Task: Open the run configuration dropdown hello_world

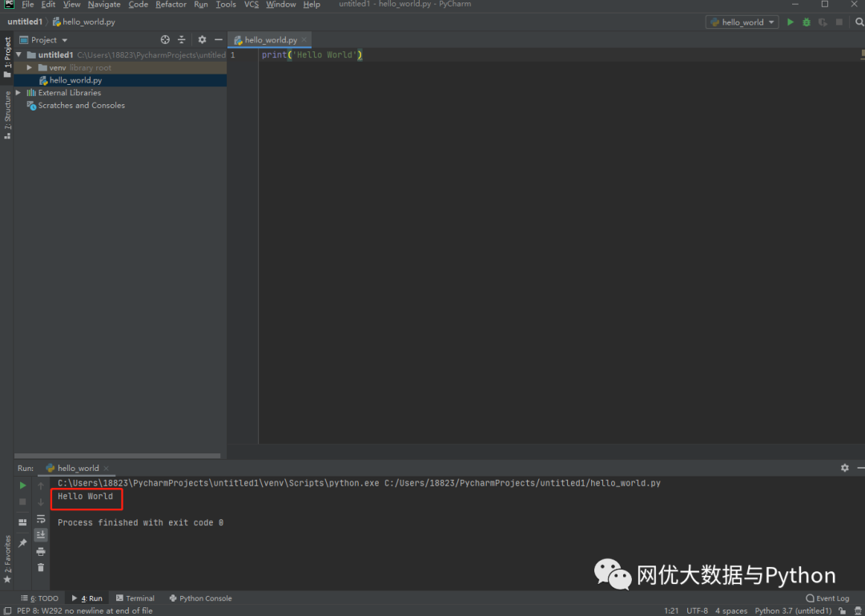Action: tap(742, 22)
